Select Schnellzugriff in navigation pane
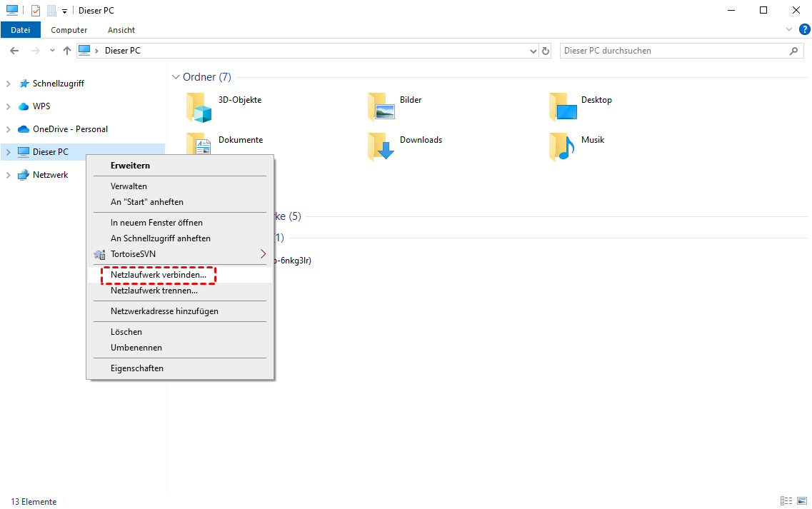 coord(58,84)
